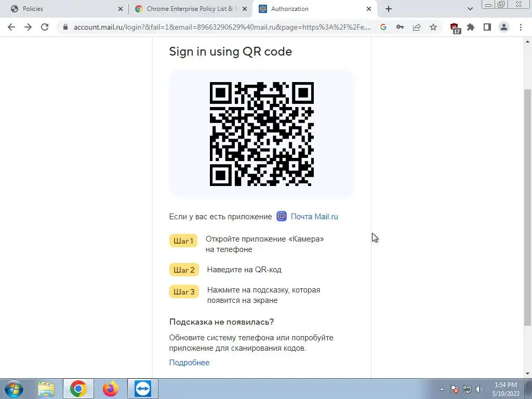Click the Chrome taskbar icon
This screenshot has width=532, height=399.
pyautogui.click(x=78, y=389)
